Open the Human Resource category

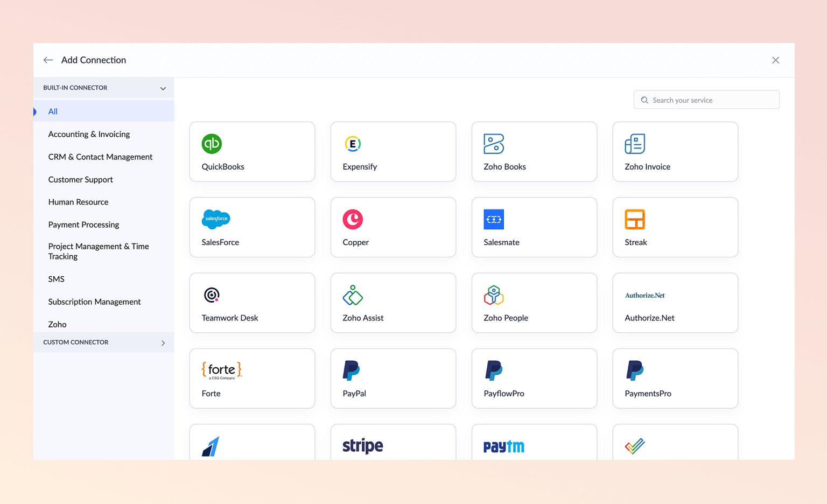coord(78,202)
